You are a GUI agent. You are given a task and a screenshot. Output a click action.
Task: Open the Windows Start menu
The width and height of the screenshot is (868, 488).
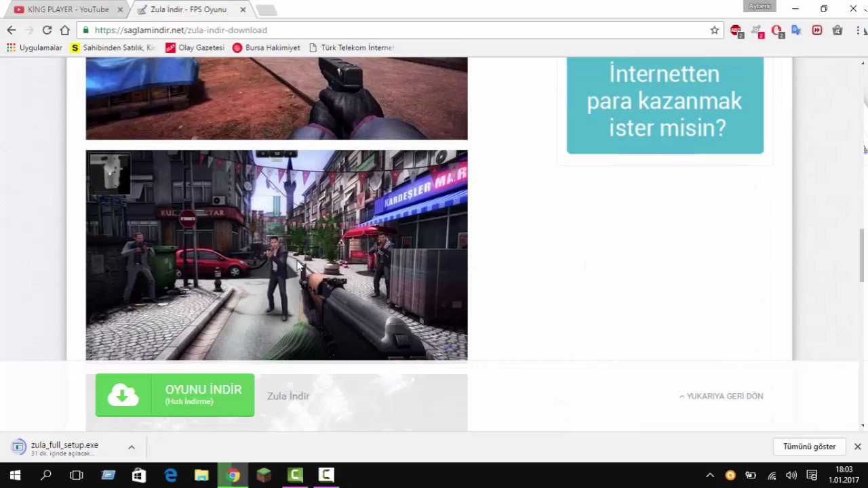15,475
